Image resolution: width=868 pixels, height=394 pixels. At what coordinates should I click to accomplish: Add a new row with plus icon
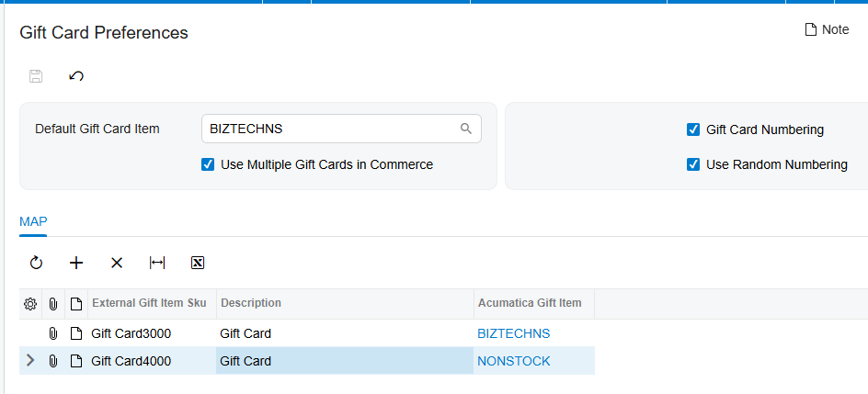tap(76, 263)
